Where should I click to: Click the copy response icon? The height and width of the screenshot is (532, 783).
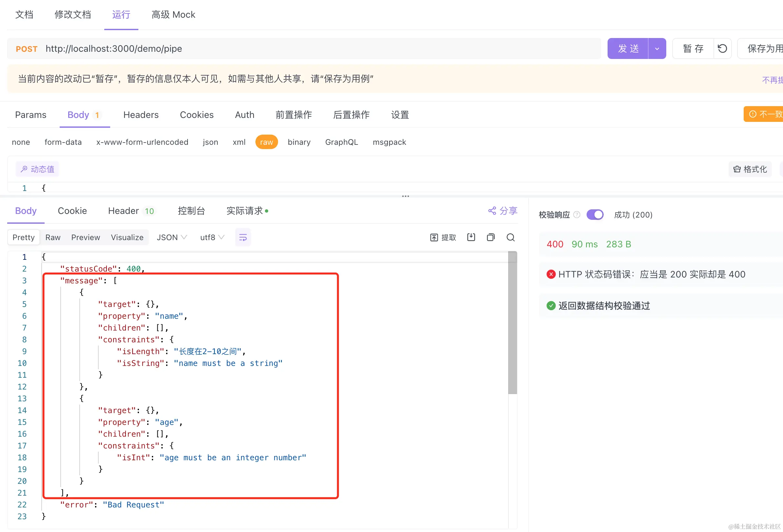tap(491, 237)
